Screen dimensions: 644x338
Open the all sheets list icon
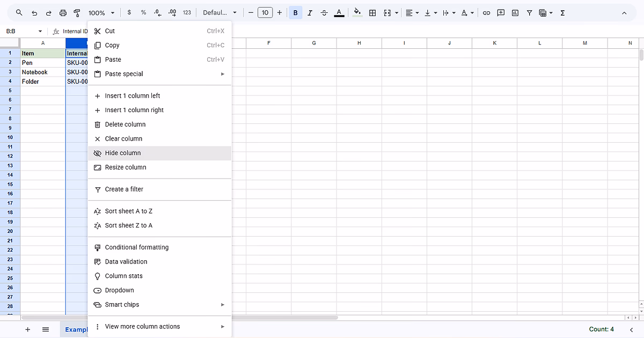(46, 329)
